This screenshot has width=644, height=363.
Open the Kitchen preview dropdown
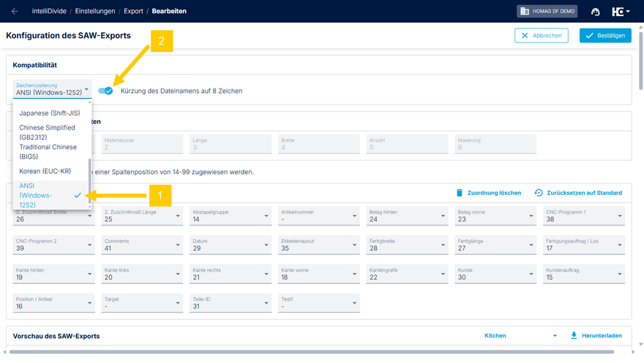click(x=520, y=335)
